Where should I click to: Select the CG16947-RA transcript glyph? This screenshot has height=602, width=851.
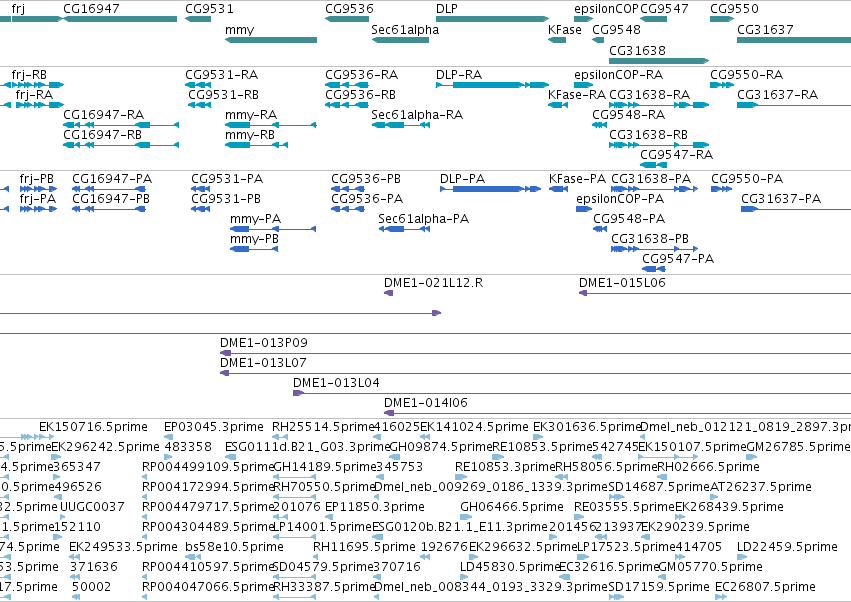point(121,125)
